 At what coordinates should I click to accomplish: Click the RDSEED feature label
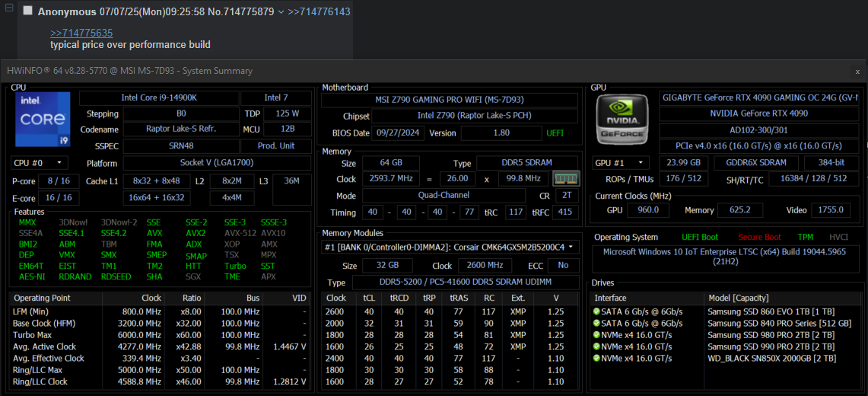(116, 276)
